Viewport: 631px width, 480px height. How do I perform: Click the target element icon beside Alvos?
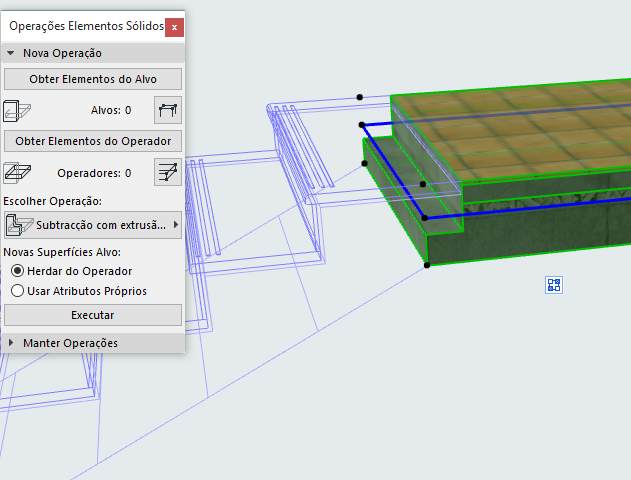click(x=16, y=110)
